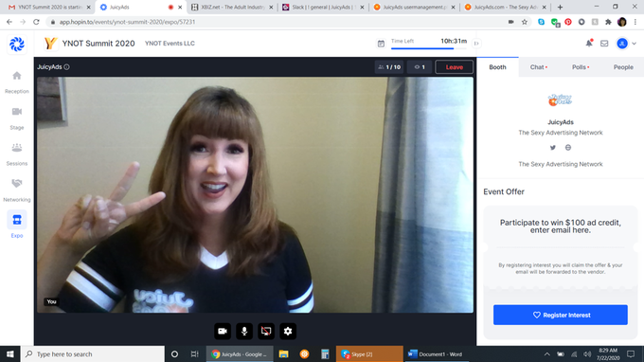Image resolution: width=644 pixels, height=362 pixels.
Task: Toggle the camera on or off
Action: point(223,331)
